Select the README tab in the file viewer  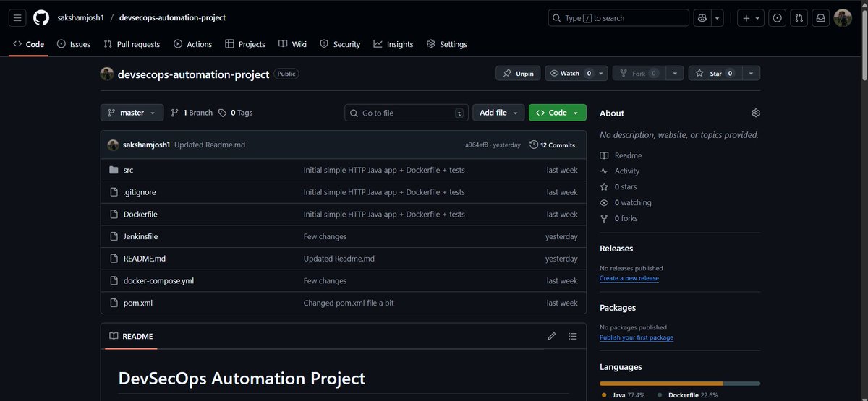(131, 336)
